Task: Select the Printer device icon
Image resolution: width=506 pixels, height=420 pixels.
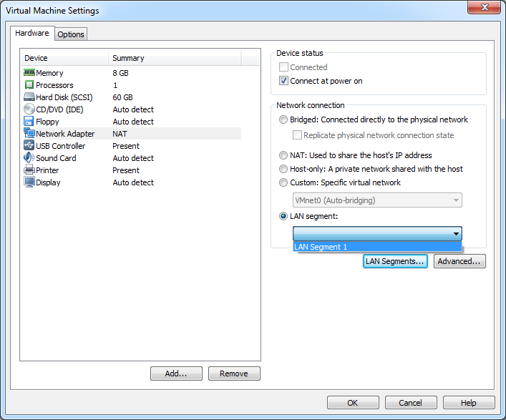Action: pos(29,170)
